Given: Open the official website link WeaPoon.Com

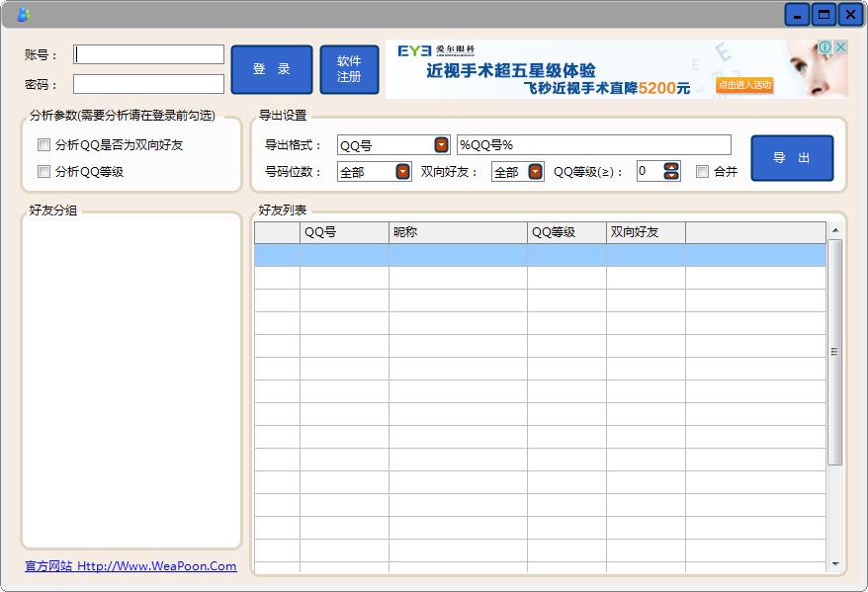Looking at the screenshot, I should click(x=130, y=566).
